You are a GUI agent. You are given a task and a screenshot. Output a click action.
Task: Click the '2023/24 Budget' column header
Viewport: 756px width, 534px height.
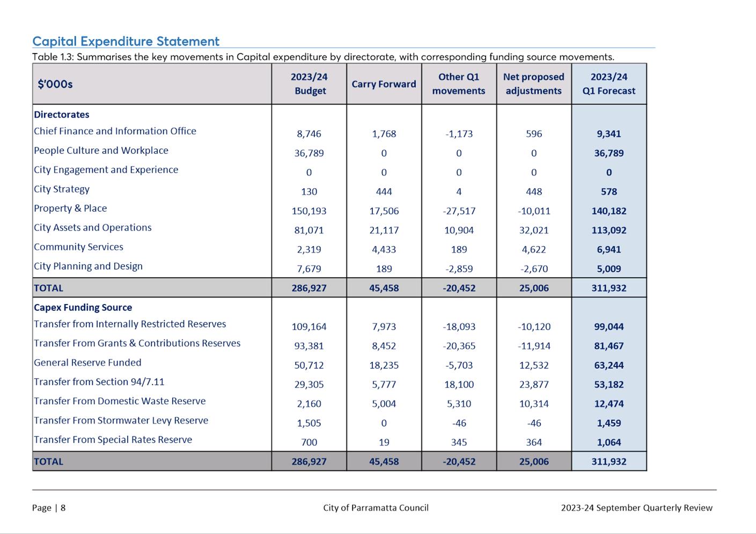(309, 84)
